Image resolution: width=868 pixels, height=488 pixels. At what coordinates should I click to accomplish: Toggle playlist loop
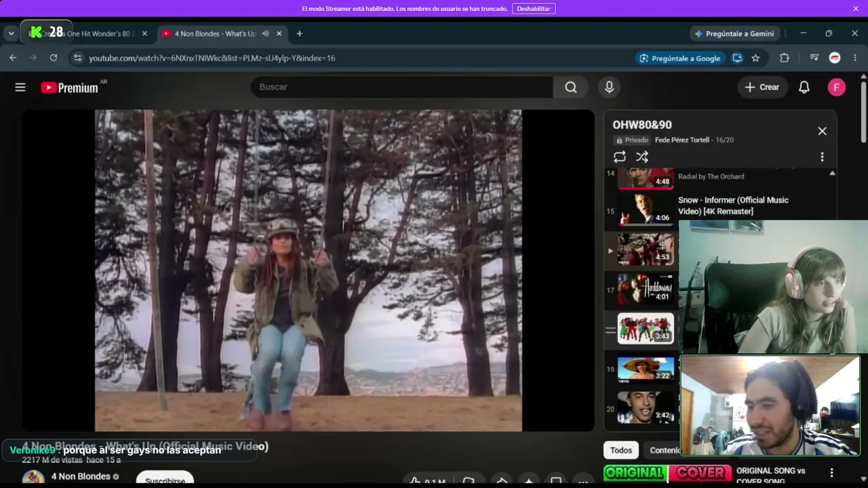(620, 157)
